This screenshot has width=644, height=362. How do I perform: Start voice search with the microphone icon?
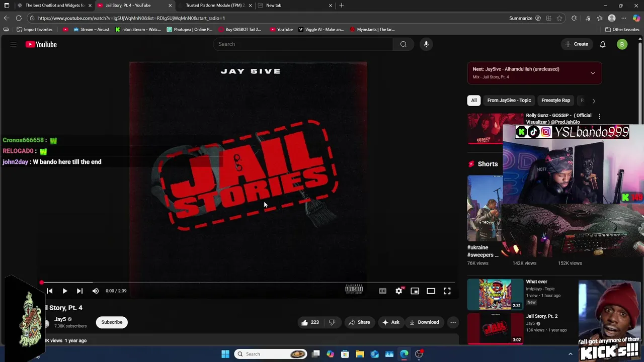click(426, 44)
